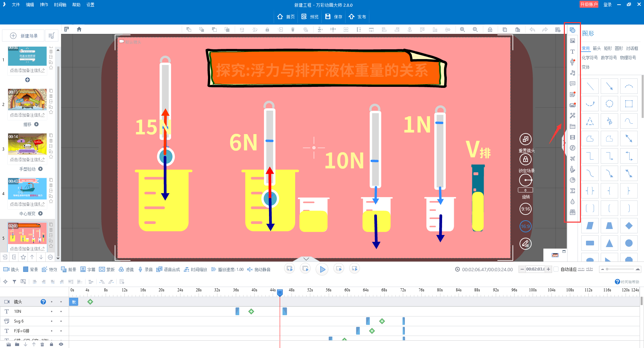Switch to the 箭头 shapes tab
Screen dimensions: 644x348
coord(597,49)
